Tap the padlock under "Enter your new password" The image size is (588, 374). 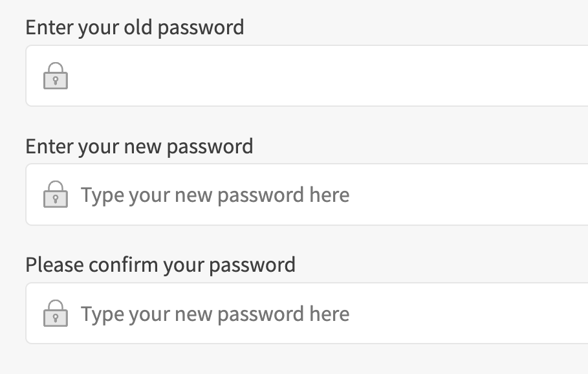[56, 195]
